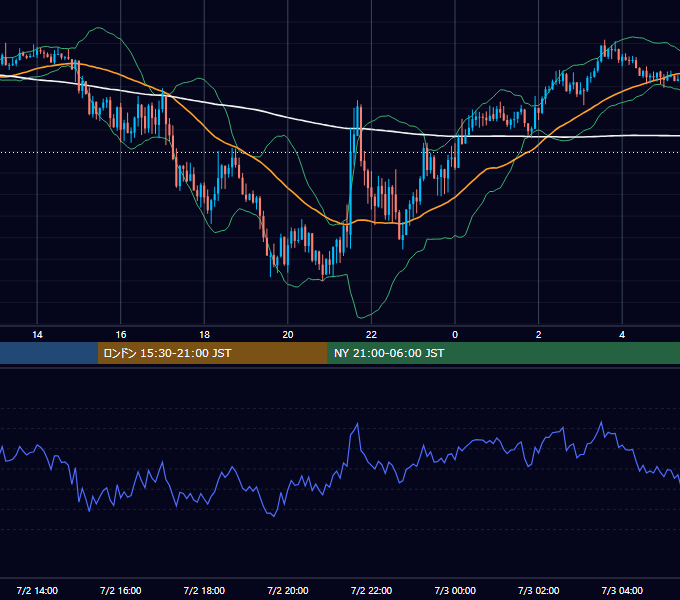Click the upper time axis label 2
The height and width of the screenshot is (600, 680).
coord(539,335)
